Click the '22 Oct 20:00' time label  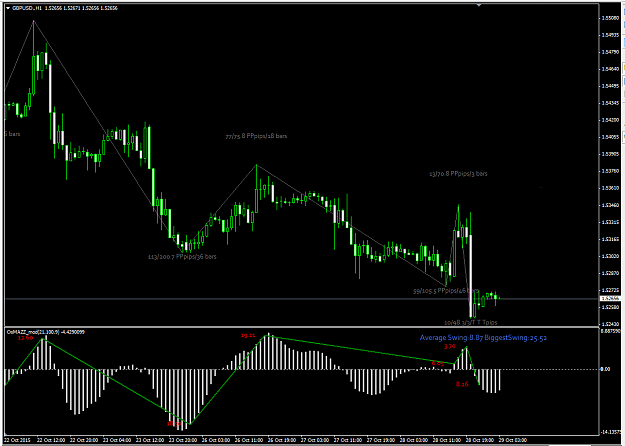tap(84, 440)
